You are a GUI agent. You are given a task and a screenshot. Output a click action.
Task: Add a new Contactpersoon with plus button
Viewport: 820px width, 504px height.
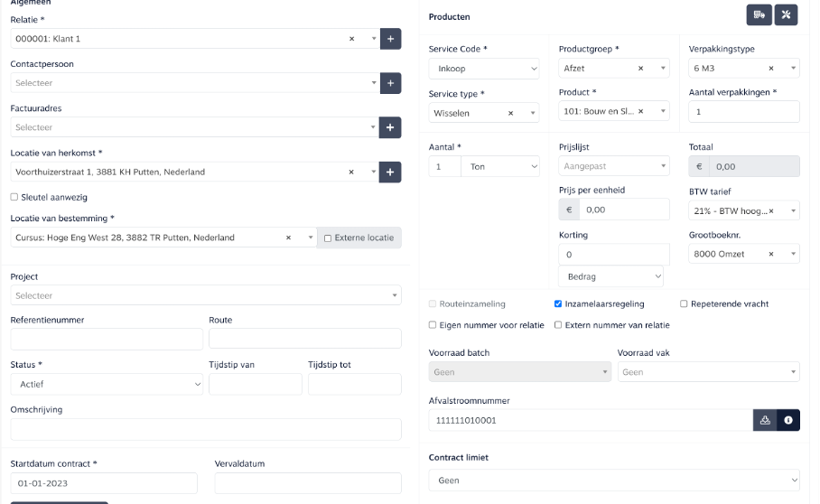390,83
